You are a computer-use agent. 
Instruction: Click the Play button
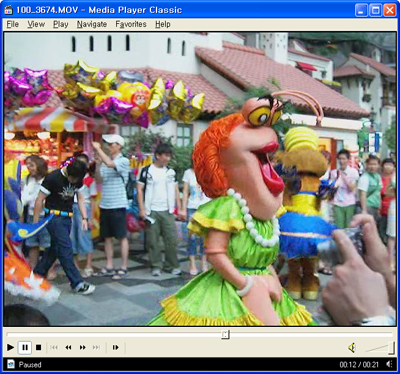(10, 348)
